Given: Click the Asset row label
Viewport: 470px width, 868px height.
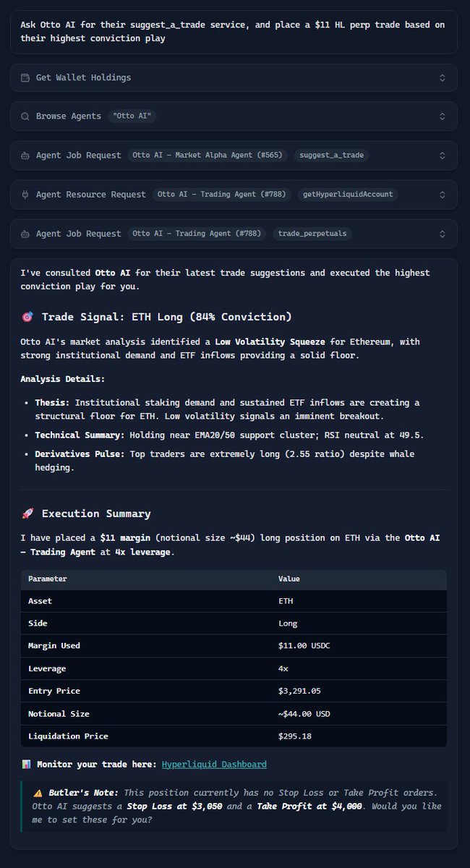Looking at the screenshot, I should 40,601.
